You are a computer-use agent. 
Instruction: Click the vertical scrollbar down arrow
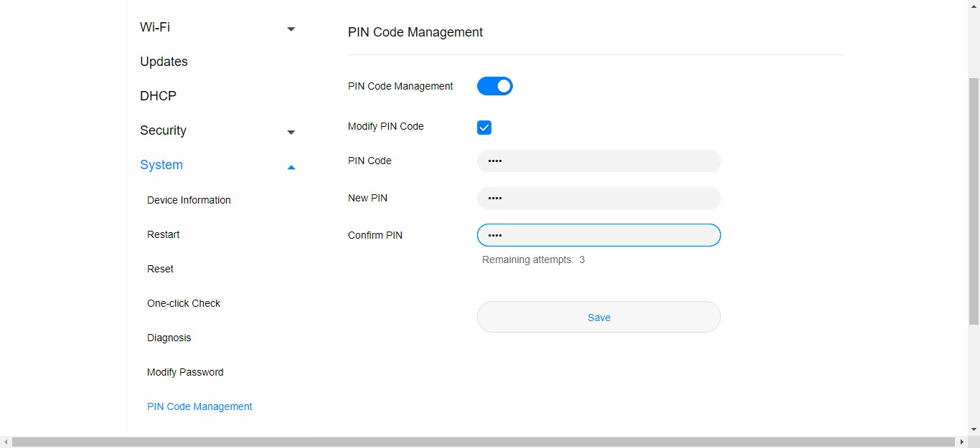click(x=974, y=429)
